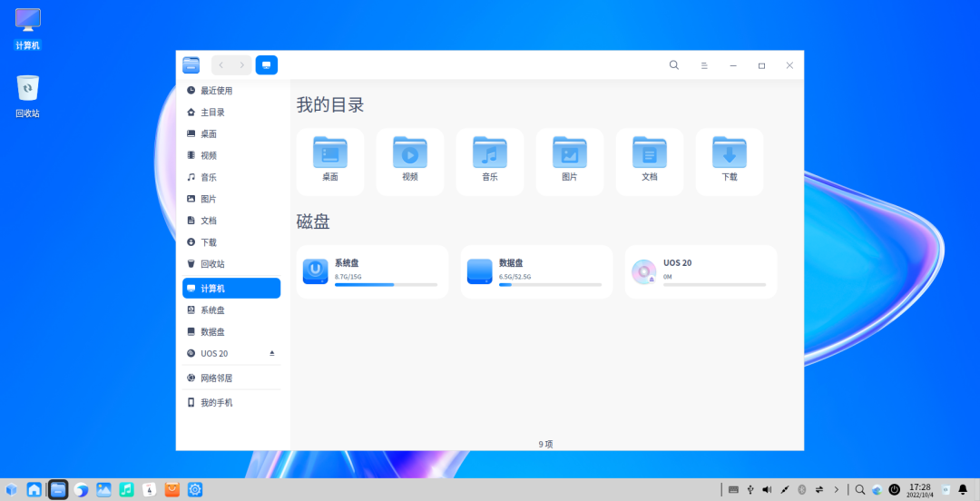Launch the browser from the taskbar
Viewport: 980px width, 501px height.
click(81, 490)
